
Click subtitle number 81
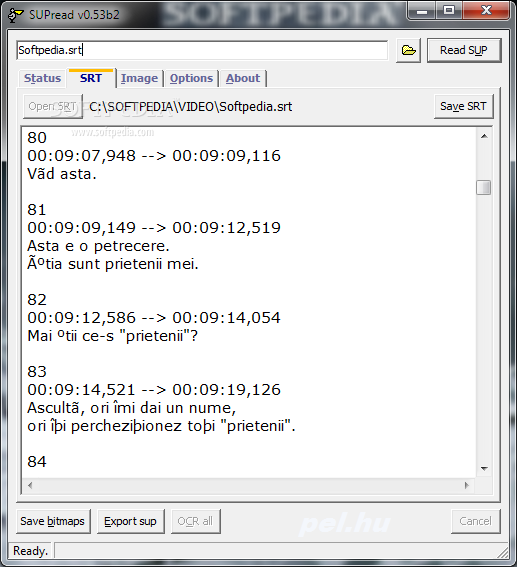[x=37, y=210]
